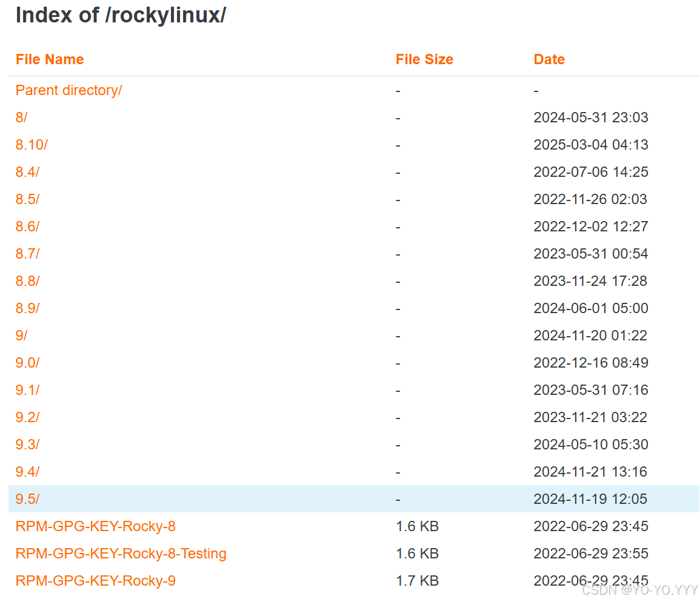Download the RPM-GPG-KEY-Rocky-8-Testing file
The width and height of the screenshot is (700, 602).
point(121,554)
